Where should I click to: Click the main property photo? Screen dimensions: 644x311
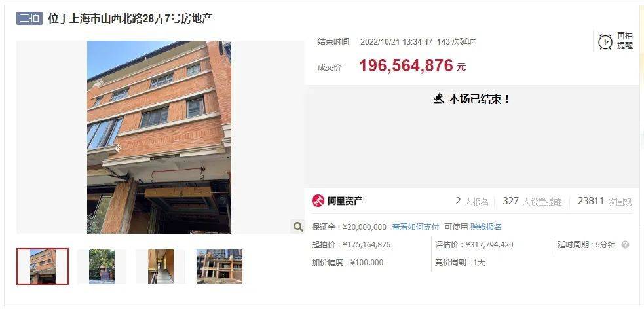[x=159, y=137]
